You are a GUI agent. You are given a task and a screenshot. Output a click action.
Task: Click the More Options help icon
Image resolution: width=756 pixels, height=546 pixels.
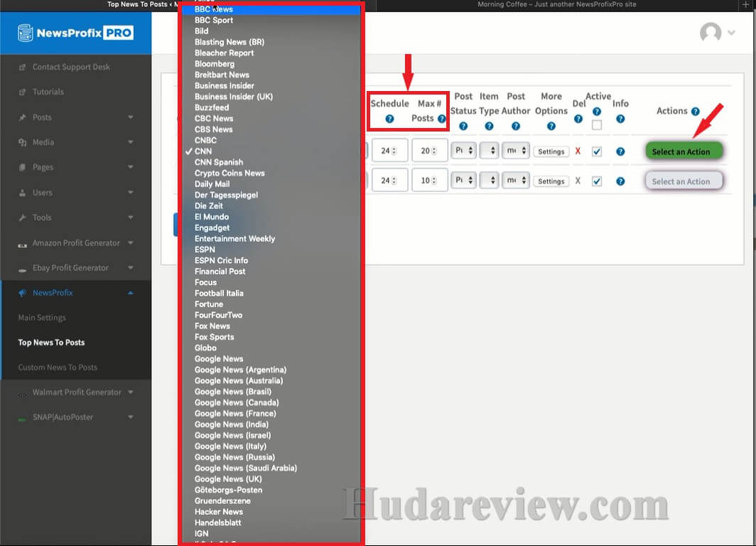point(551,127)
